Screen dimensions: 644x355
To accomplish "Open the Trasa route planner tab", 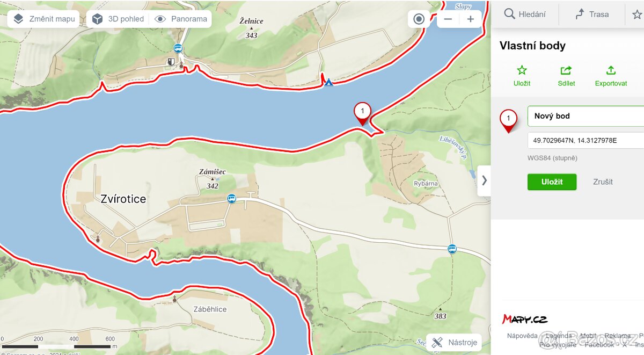I will pos(592,15).
